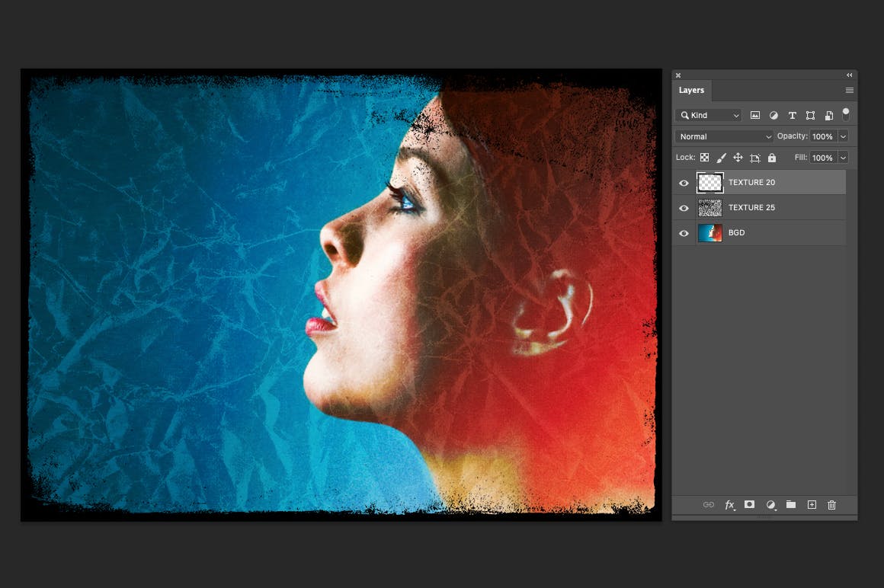The height and width of the screenshot is (588, 884).
Task: Open the fx layer style menu
Action: pos(729,504)
